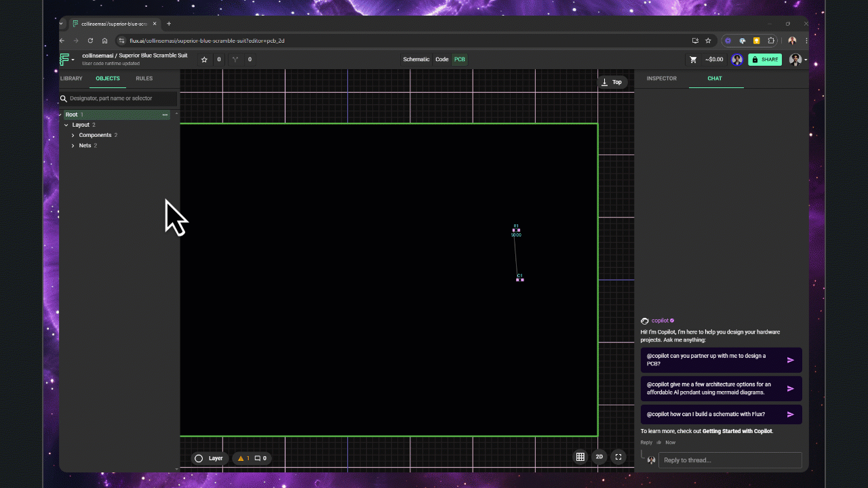Viewport: 868px width, 488px height.
Task: Click the purple gear browser extension icon
Action: 728,41
